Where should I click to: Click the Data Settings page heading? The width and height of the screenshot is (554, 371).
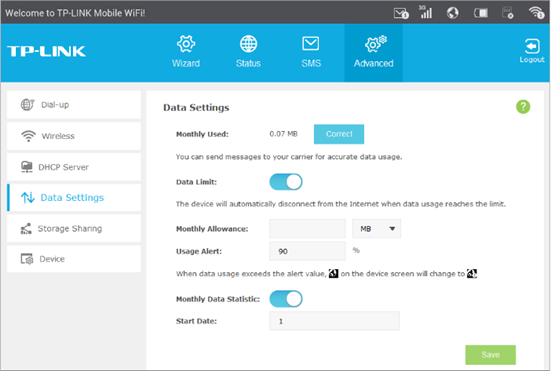point(196,107)
